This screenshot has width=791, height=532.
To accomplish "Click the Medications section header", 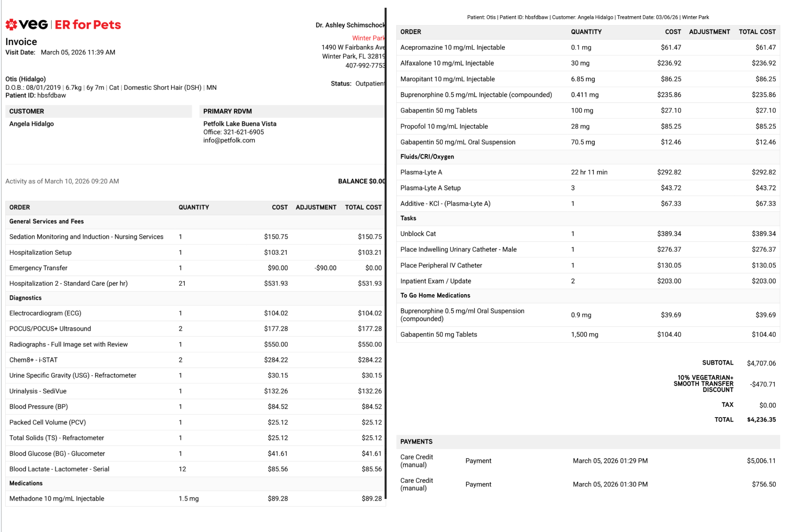I will coord(26,483).
